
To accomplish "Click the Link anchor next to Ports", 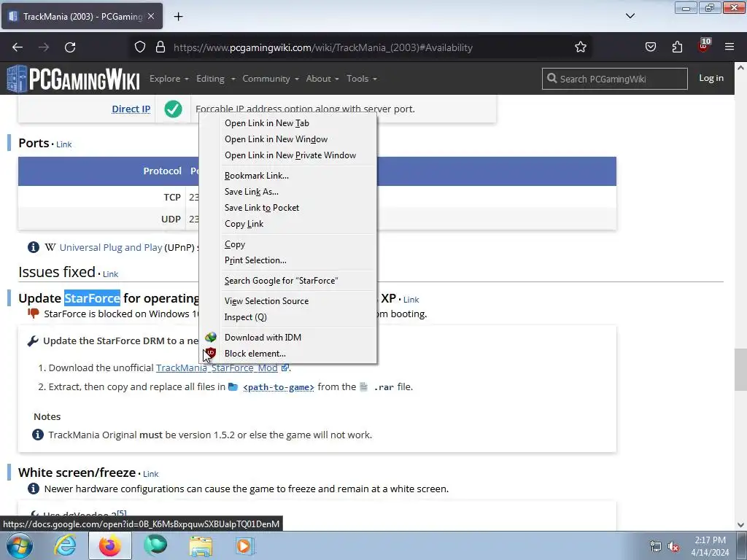I will 64,144.
